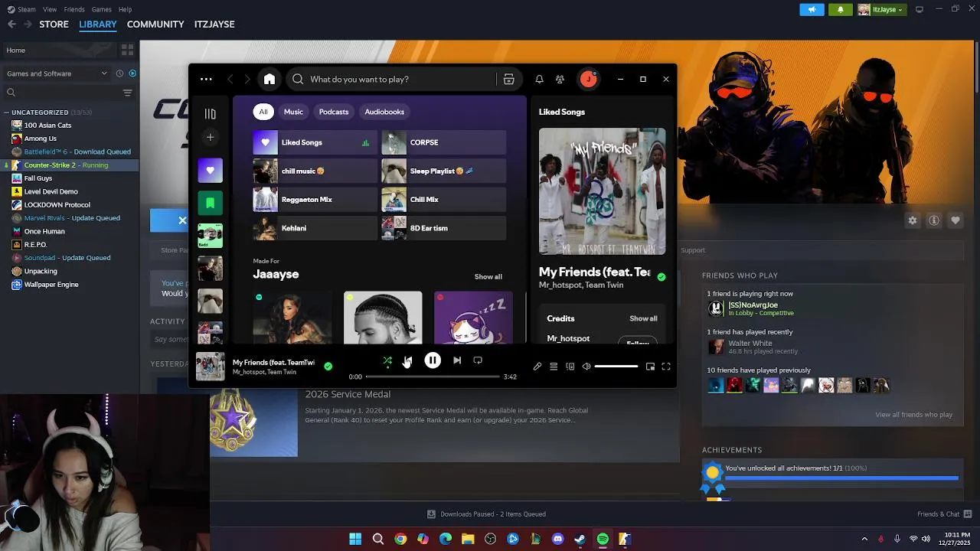This screenshot has height=551, width=980.
Task: Select the Audiobooks filter chip
Action: click(x=384, y=112)
